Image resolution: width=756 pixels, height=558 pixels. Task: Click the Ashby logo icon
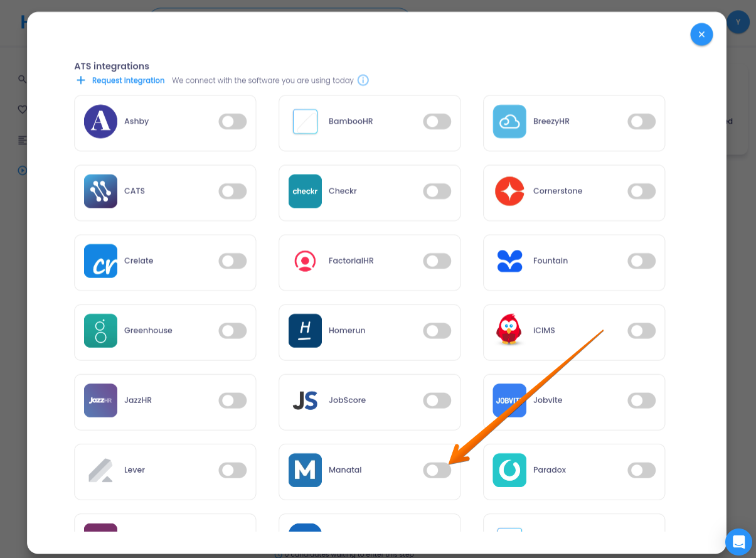tap(100, 122)
